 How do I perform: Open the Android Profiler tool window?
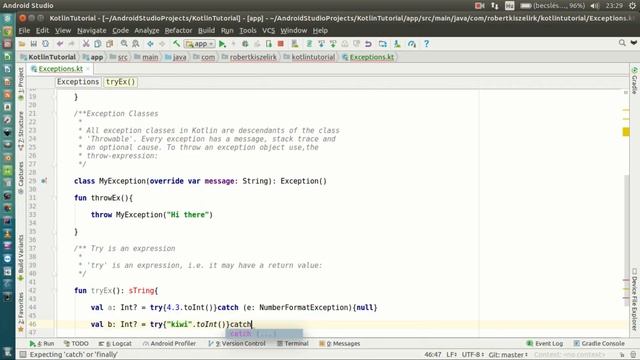169,344
